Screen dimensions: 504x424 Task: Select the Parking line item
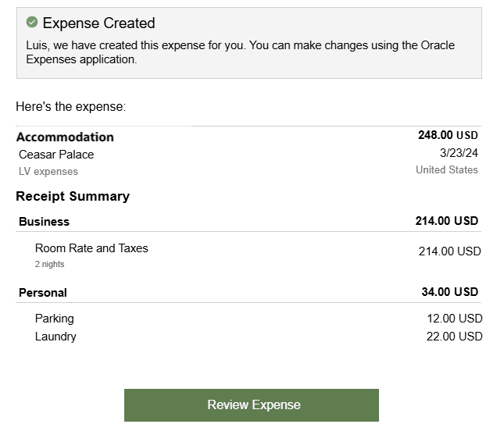point(55,319)
